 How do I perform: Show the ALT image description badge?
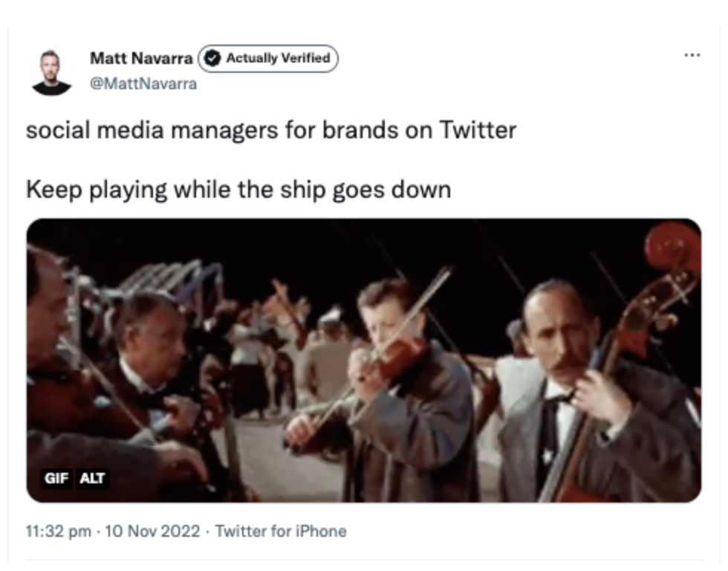tap(92, 478)
